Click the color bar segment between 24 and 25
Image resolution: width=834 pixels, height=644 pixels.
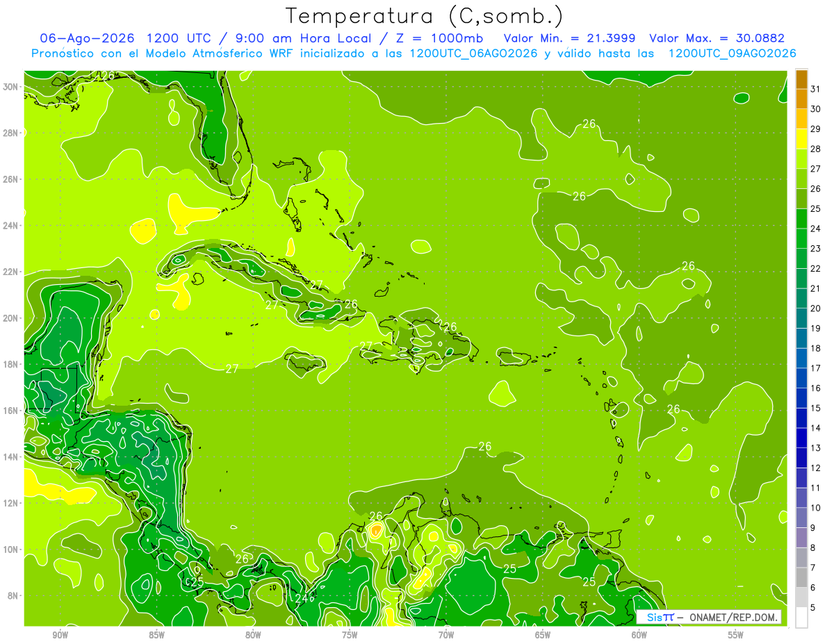click(801, 219)
